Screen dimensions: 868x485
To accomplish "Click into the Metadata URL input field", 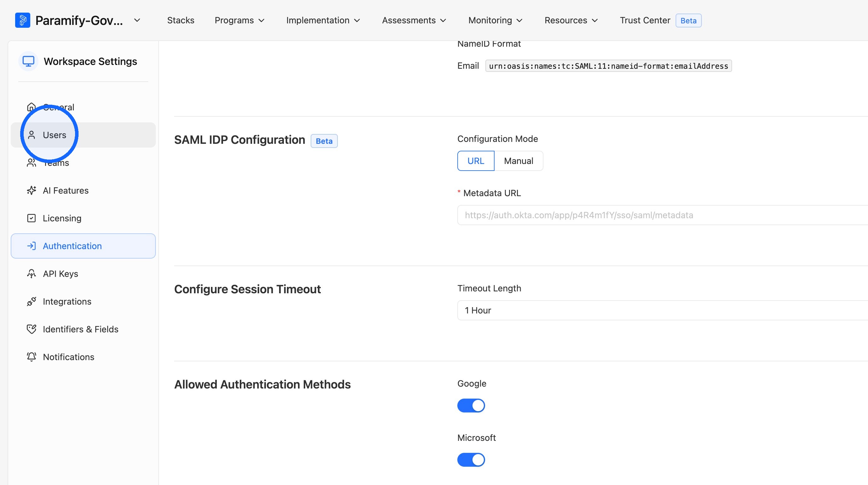I will [662, 215].
